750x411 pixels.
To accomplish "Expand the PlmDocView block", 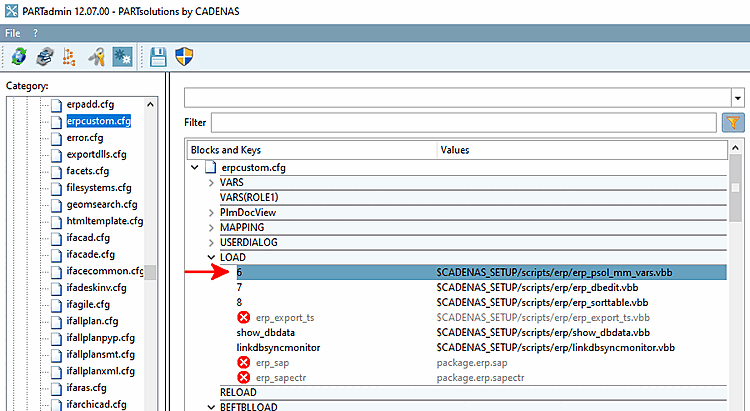I will tap(211, 212).
